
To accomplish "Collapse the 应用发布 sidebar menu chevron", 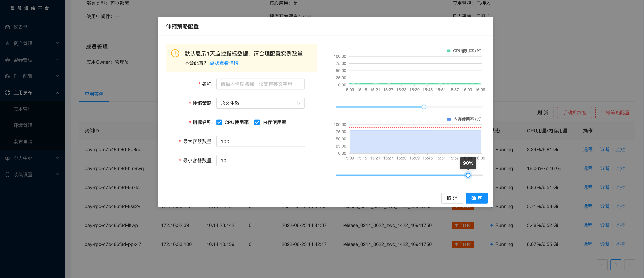I will pos(57,93).
